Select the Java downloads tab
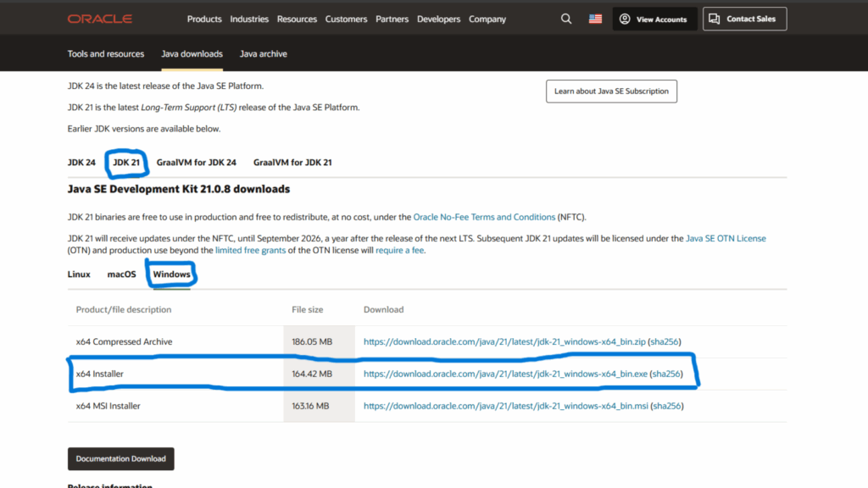 point(192,53)
